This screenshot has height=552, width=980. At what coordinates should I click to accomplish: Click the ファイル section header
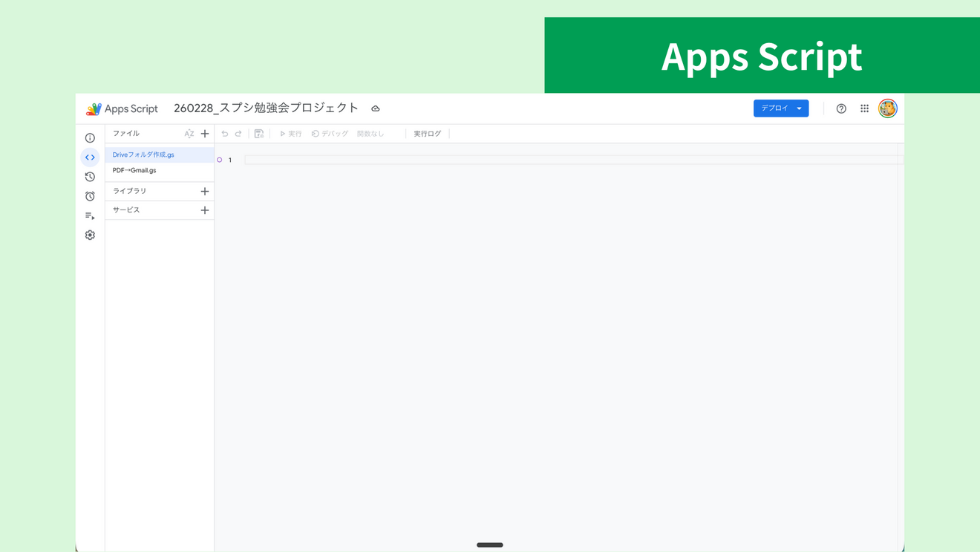[x=126, y=134]
